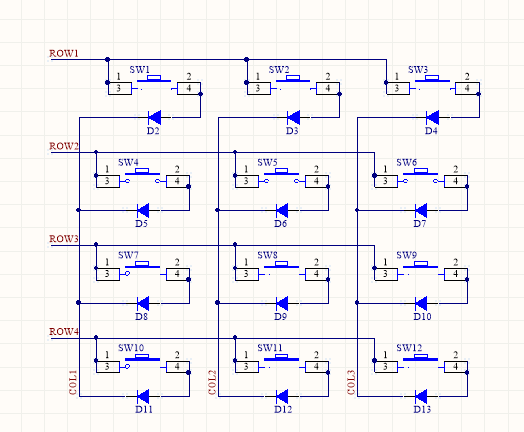Select the SW4 designator text
Viewport: 524px width, 432px height.
(x=128, y=162)
